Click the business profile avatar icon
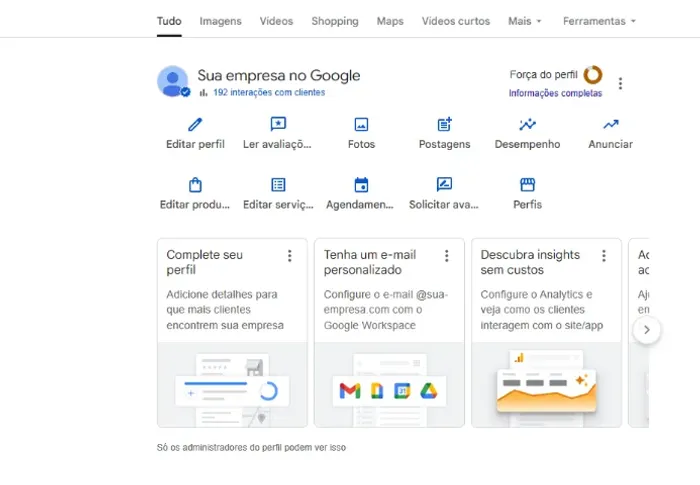Image resolution: width=700 pixels, height=485 pixels. 173,82
